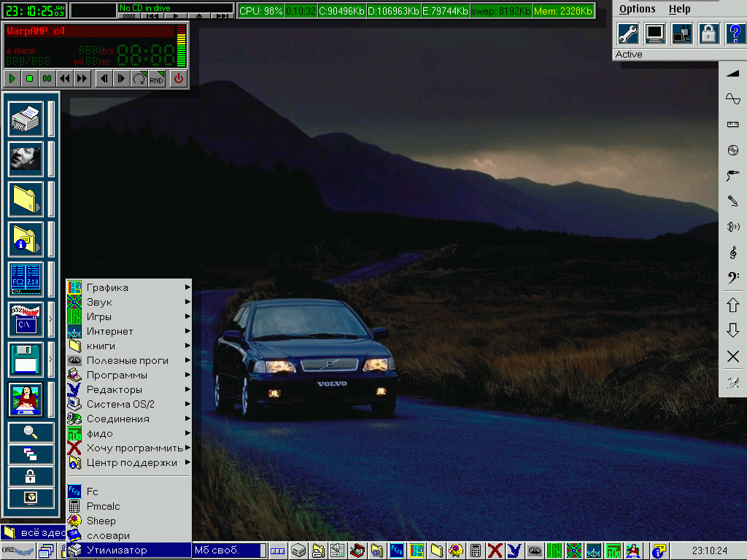The width and height of the screenshot is (747, 560).
Task: Start playback in WarpAMP
Action: tap(12, 79)
